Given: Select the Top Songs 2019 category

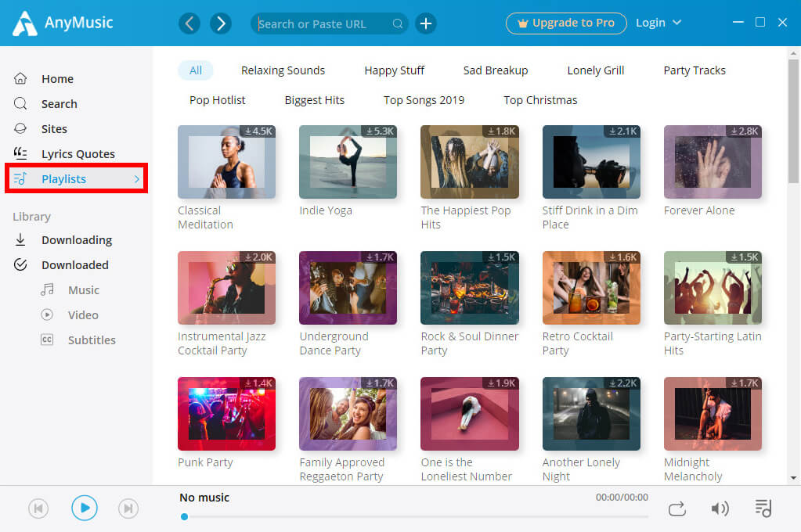Looking at the screenshot, I should [424, 100].
